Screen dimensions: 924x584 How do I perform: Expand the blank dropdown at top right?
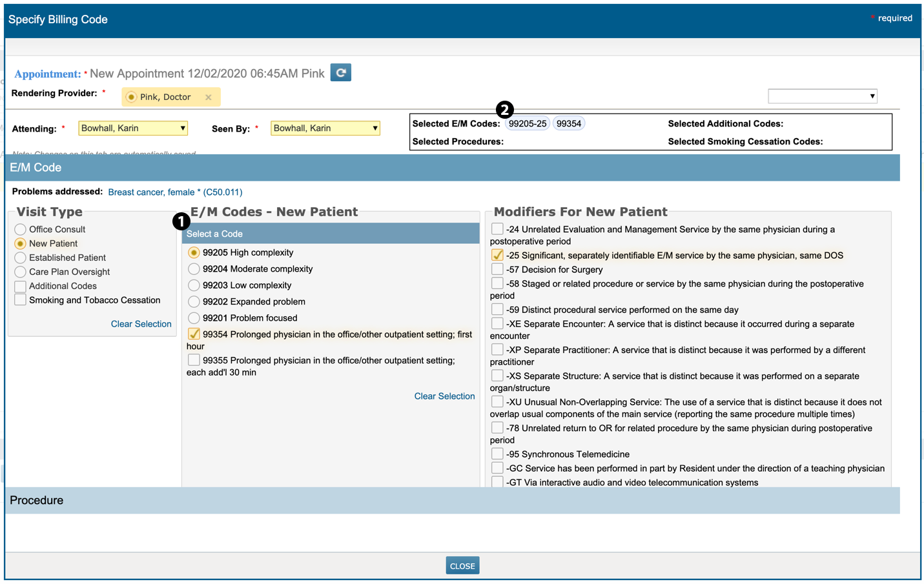[822, 96]
